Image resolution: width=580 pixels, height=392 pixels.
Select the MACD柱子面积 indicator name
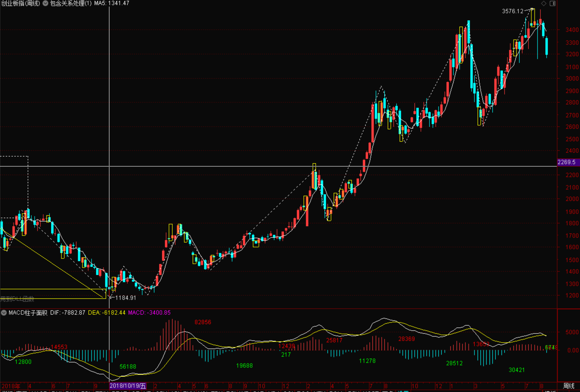click(28, 313)
